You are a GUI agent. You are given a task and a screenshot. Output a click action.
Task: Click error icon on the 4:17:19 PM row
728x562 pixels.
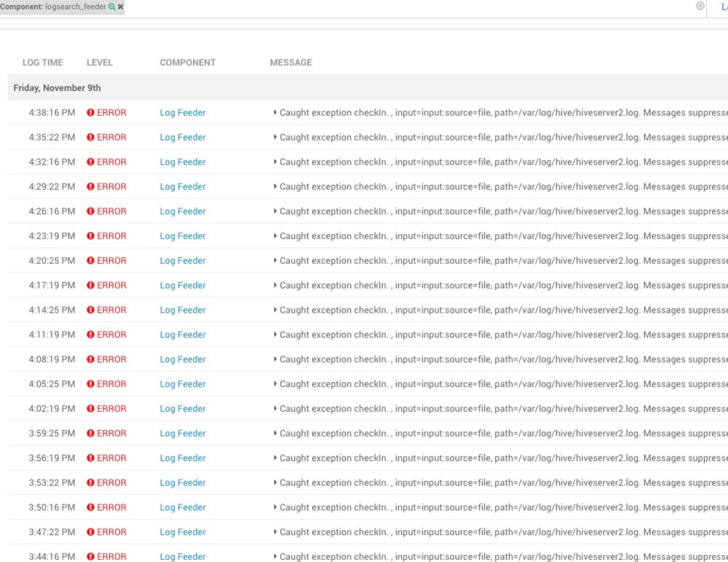pyautogui.click(x=90, y=285)
